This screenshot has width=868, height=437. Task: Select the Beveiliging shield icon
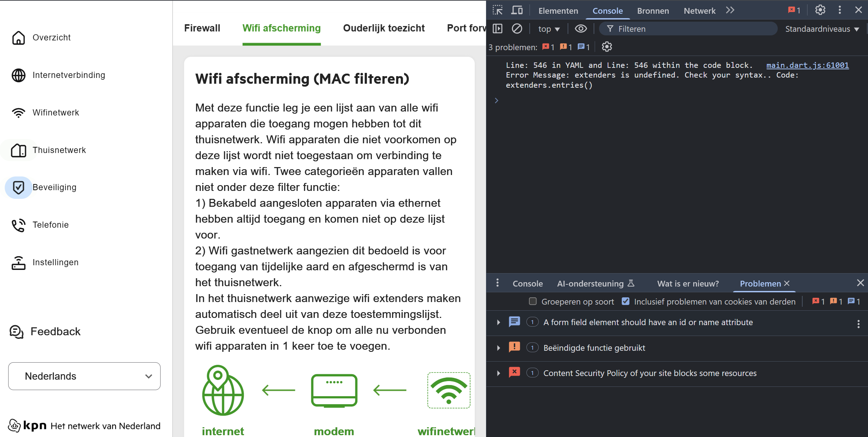pyautogui.click(x=18, y=187)
